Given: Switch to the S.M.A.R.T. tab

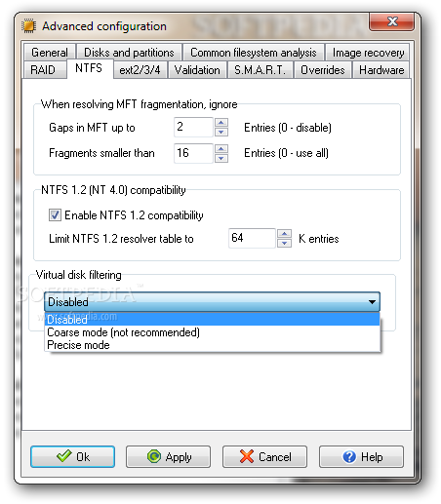Looking at the screenshot, I should click(x=260, y=70).
